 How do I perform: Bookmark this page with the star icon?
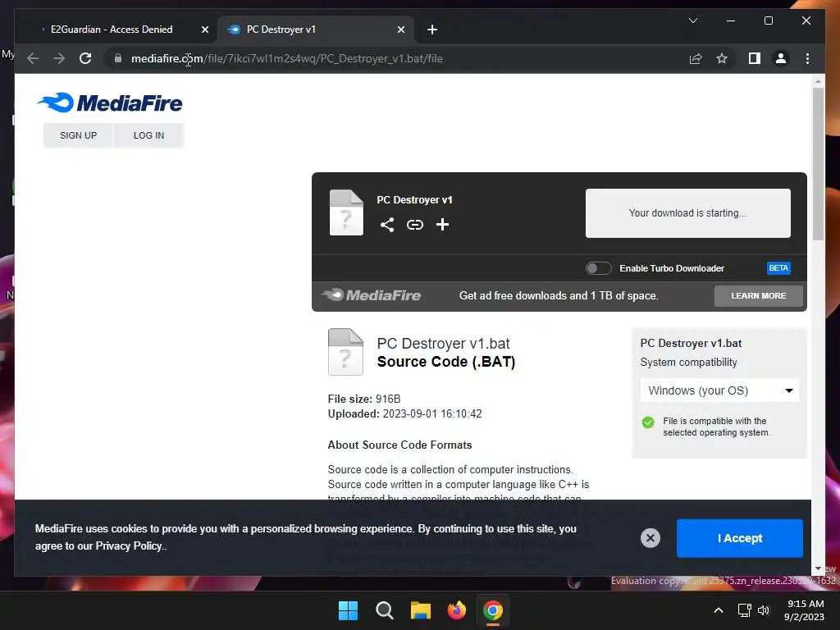pos(722,58)
